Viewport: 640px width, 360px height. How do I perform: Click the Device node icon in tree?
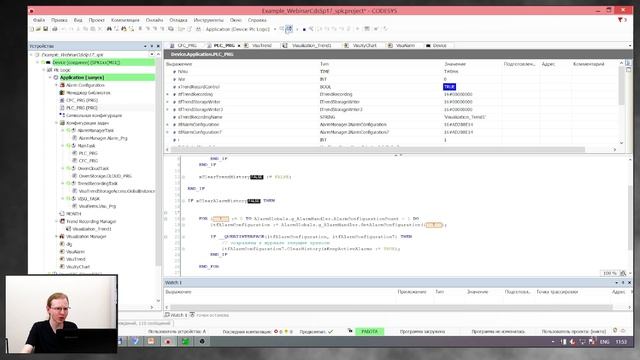(48, 62)
